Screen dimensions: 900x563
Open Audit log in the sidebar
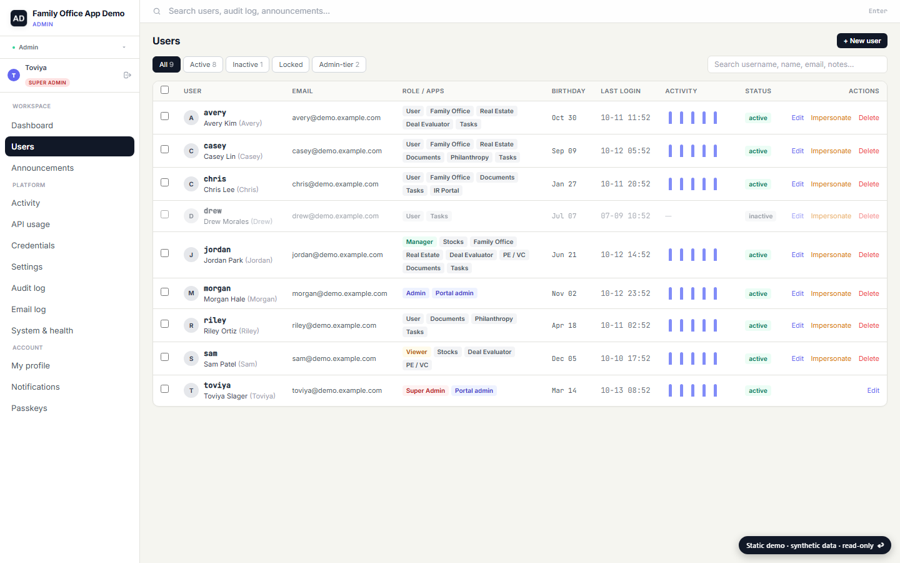[x=69, y=288]
